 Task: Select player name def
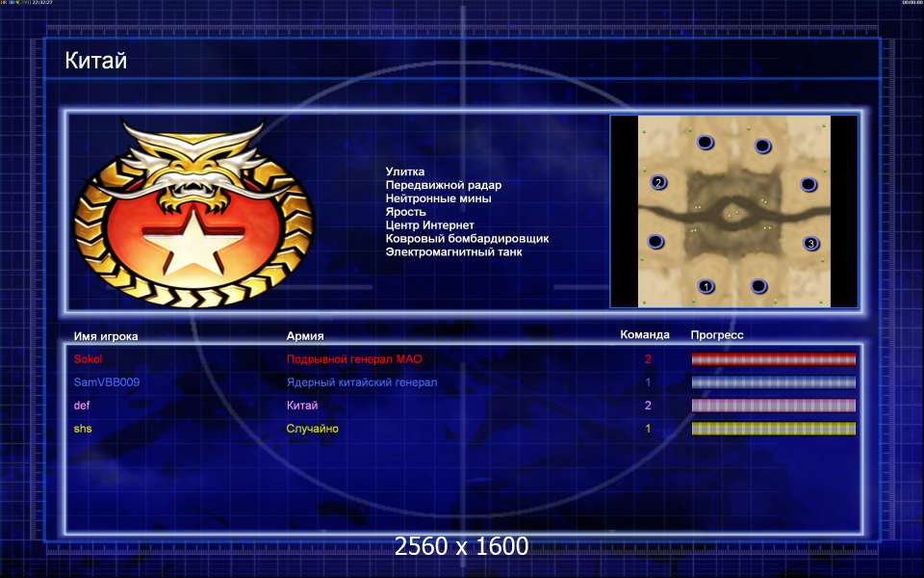[82, 406]
